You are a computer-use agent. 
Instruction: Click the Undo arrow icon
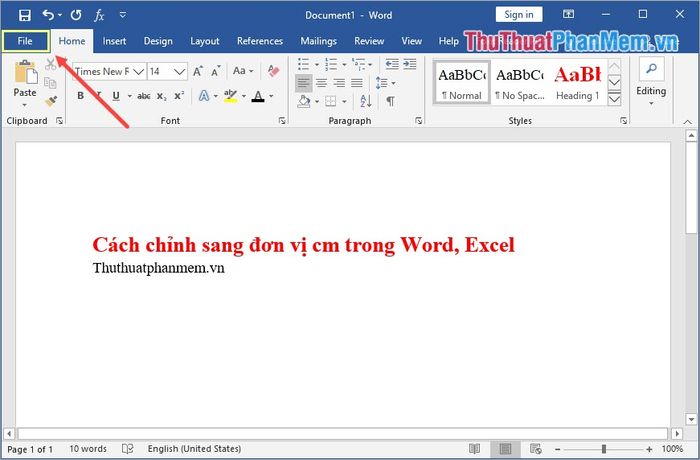coord(48,15)
